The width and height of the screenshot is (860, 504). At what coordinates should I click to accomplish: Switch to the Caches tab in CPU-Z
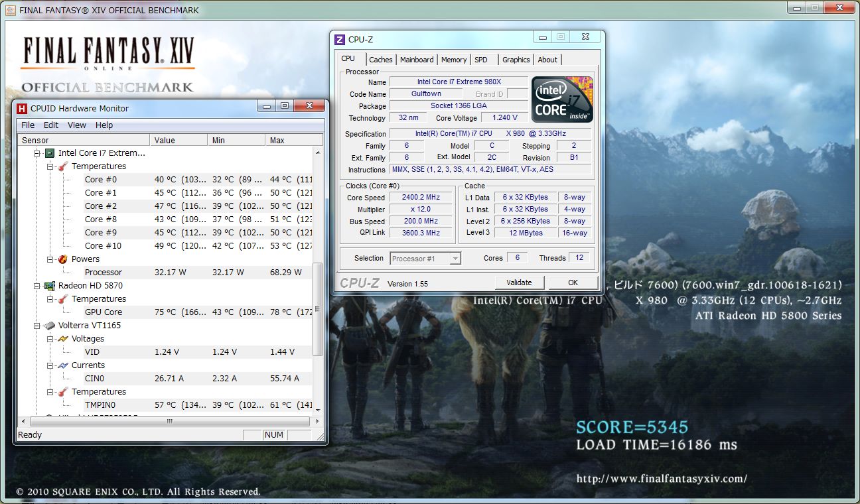click(x=381, y=60)
